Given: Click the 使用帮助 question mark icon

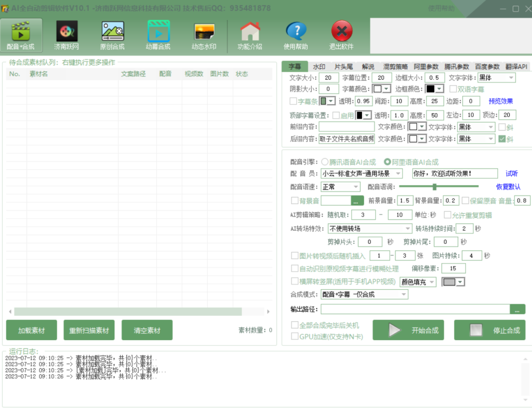Looking at the screenshot, I should (296, 32).
